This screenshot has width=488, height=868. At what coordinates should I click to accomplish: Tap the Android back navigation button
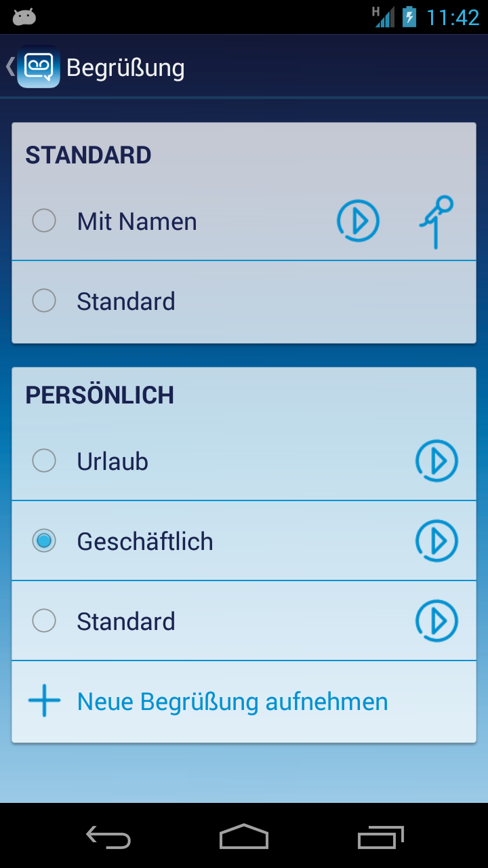108,837
